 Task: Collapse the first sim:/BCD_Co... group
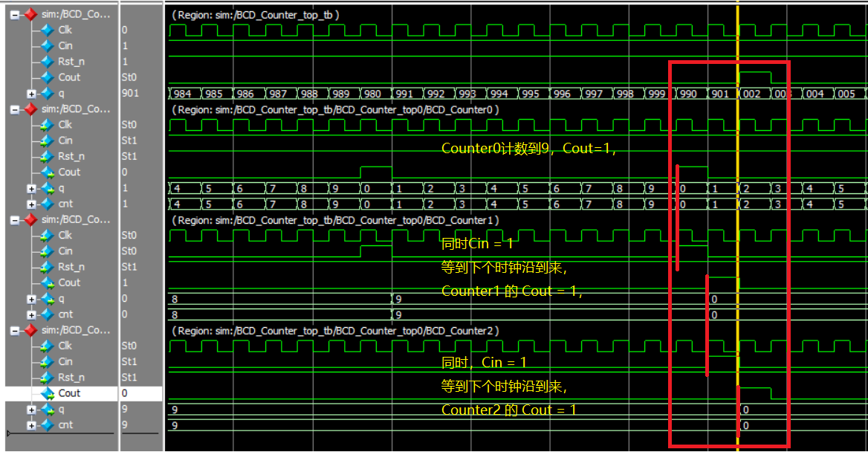click(15, 15)
